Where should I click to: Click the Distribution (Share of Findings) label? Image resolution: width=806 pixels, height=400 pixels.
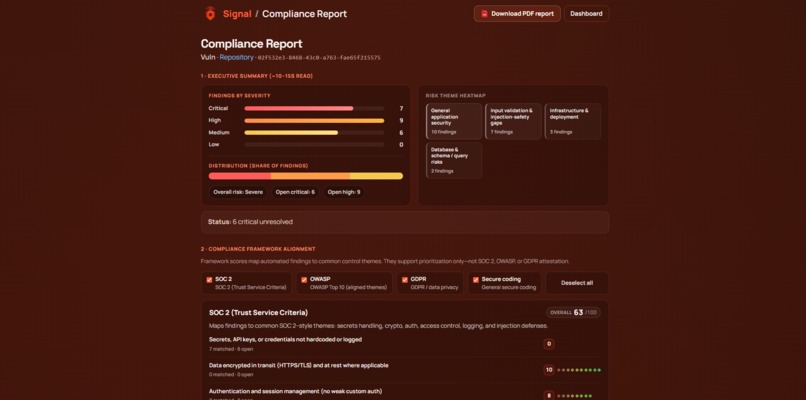tap(259, 166)
